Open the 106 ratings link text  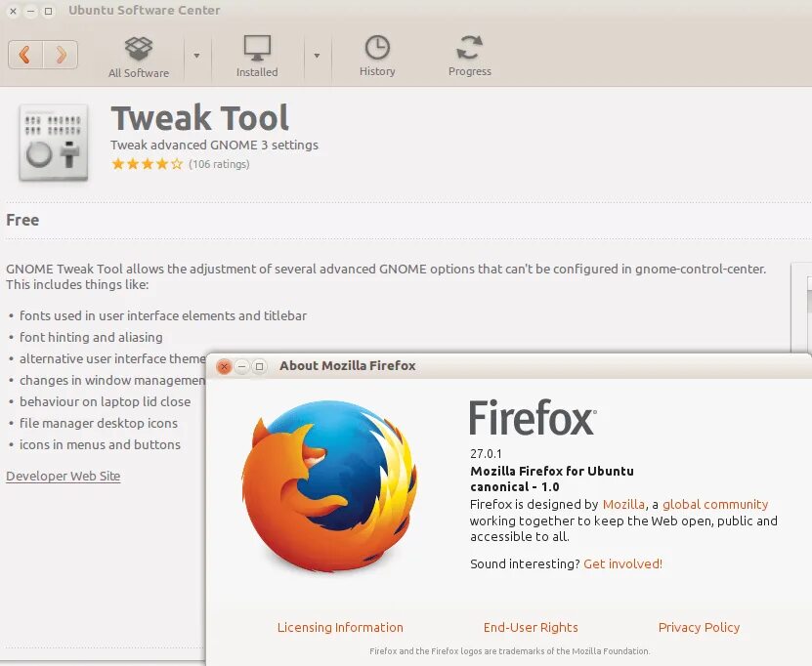[x=219, y=164]
